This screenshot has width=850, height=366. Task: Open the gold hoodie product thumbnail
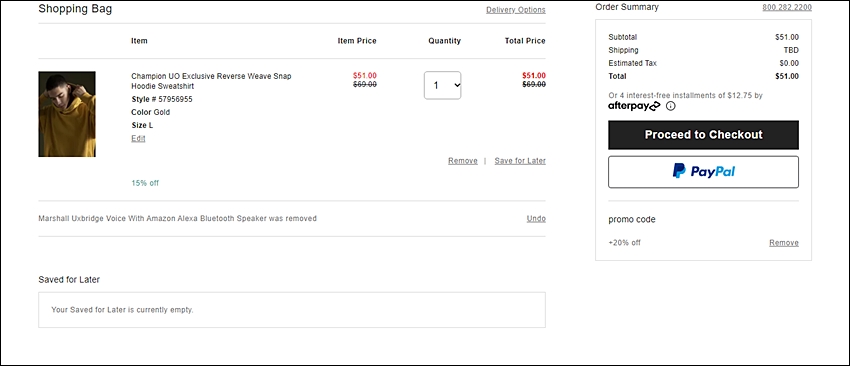point(67,114)
